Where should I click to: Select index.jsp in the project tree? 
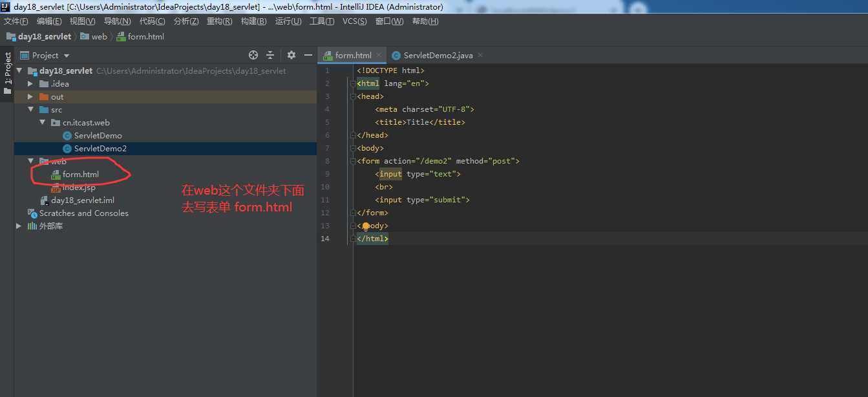pos(79,188)
